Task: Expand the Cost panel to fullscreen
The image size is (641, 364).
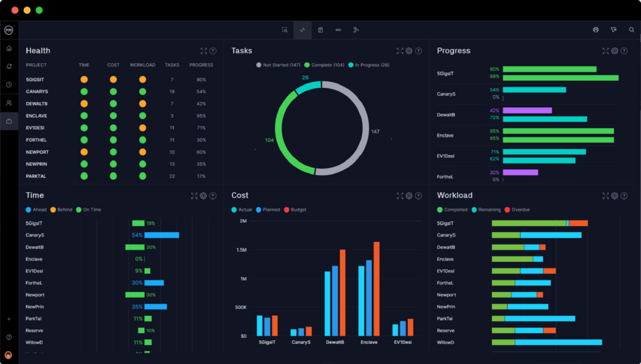Action: point(399,196)
